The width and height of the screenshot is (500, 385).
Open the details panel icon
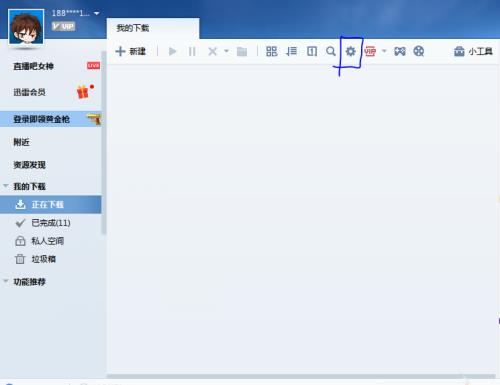(x=312, y=51)
